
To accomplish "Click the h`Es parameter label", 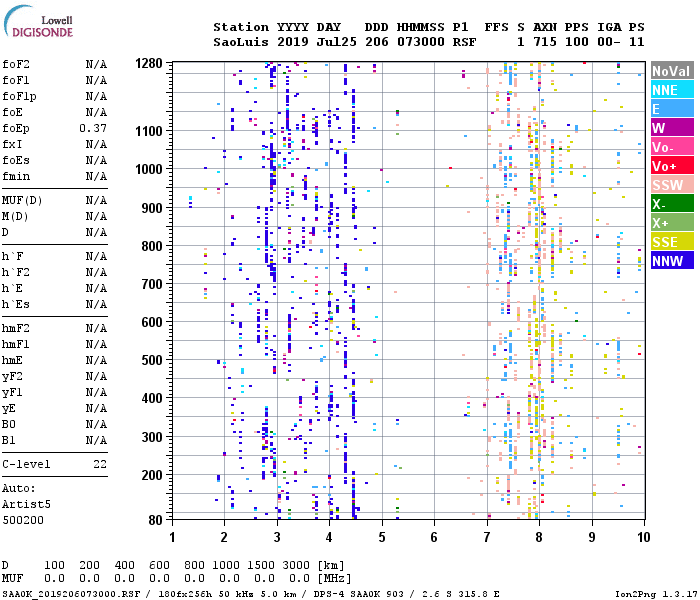I will 16,305.
